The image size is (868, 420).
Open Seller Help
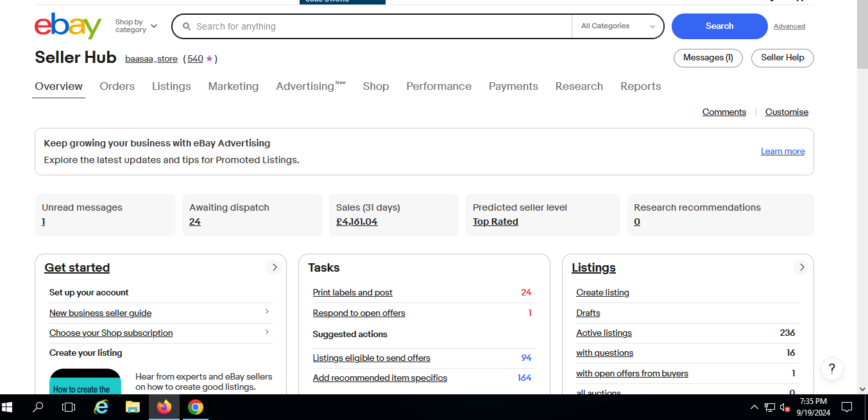coord(782,58)
